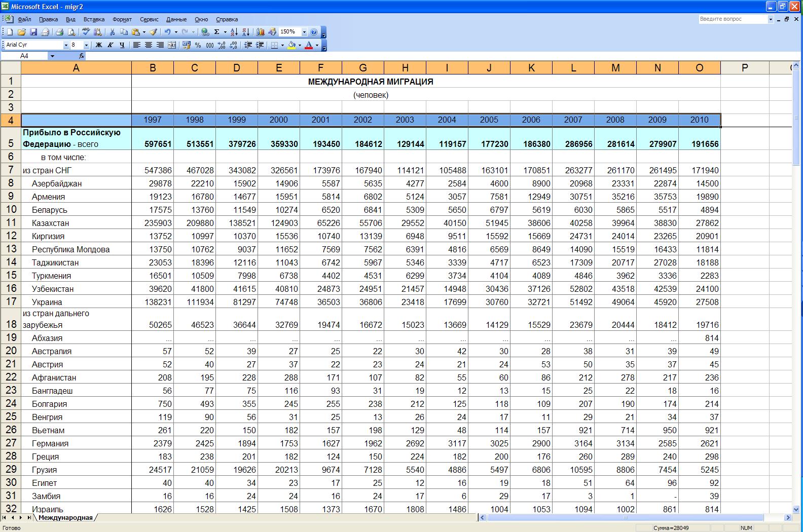The image size is (803, 532).
Task: Click the Cut scissors icon
Action: pos(112,32)
